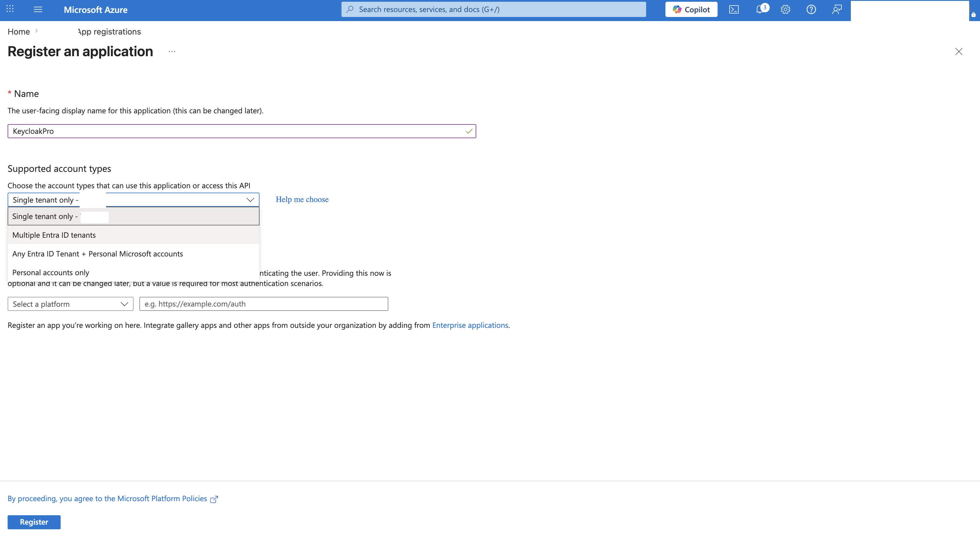
Task: Open the help question mark icon
Action: pos(811,9)
